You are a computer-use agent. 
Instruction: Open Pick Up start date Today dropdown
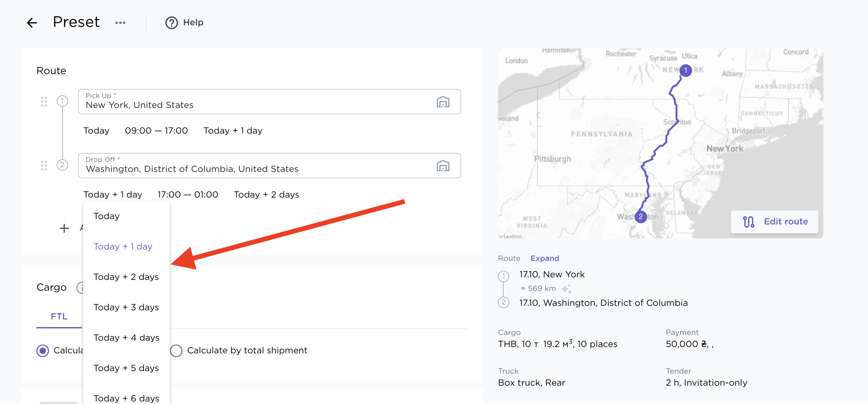coord(96,131)
